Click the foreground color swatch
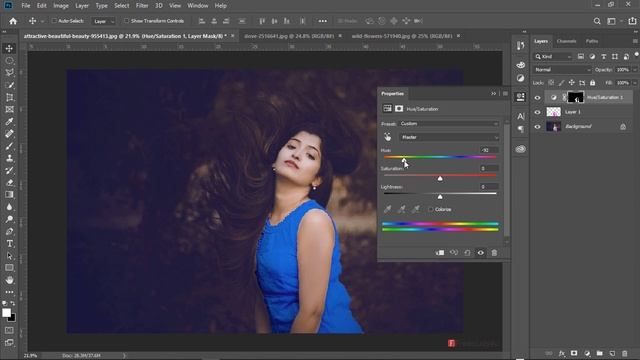 pos(6,313)
